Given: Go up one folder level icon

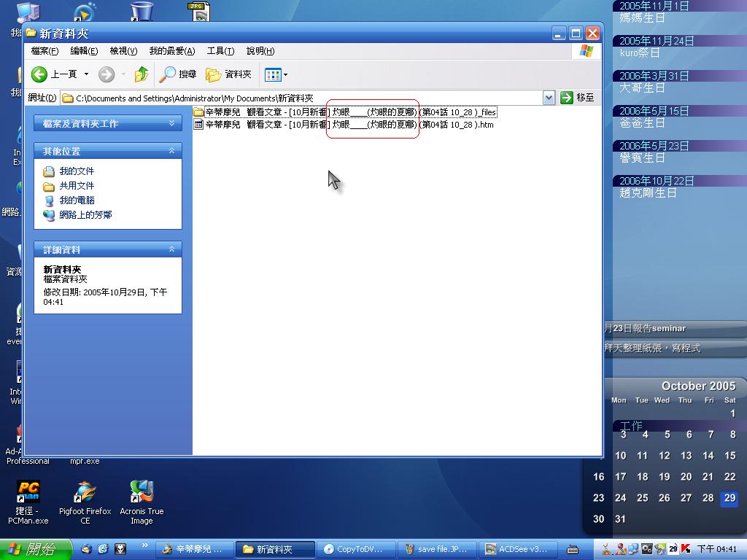Looking at the screenshot, I should coord(142,74).
